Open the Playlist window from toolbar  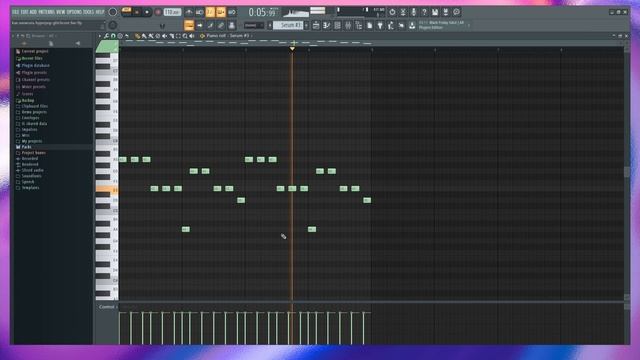316,25
